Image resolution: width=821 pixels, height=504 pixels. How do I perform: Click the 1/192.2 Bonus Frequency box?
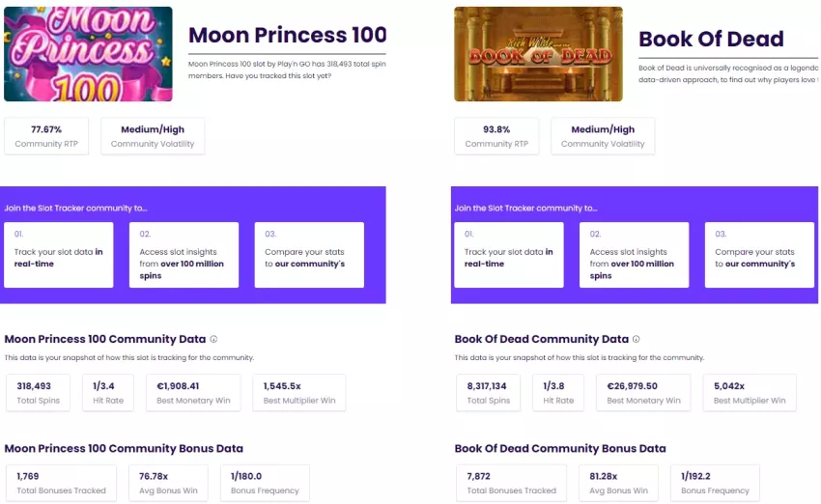click(x=715, y=483)
